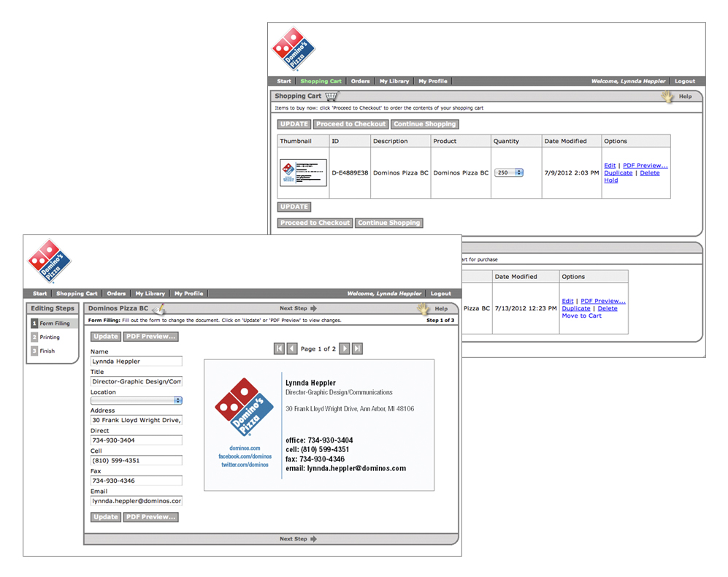Open Start tab in Shopping Cart window
The image size is (728, 577).
coord(284,81)
